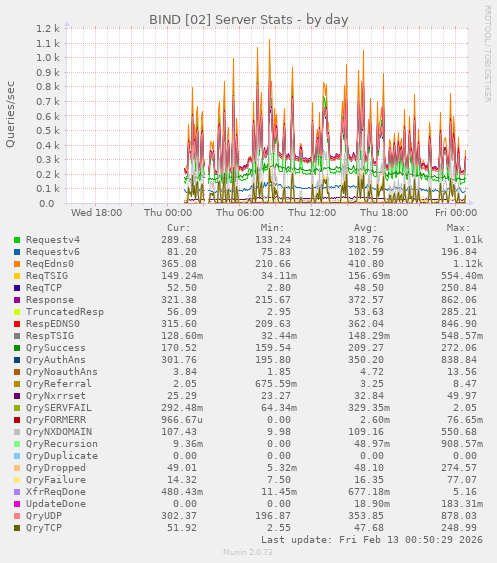Viewport: 497px width, 563px height.
Task: Click the Last update timestamp text
Action: [372, 540]
